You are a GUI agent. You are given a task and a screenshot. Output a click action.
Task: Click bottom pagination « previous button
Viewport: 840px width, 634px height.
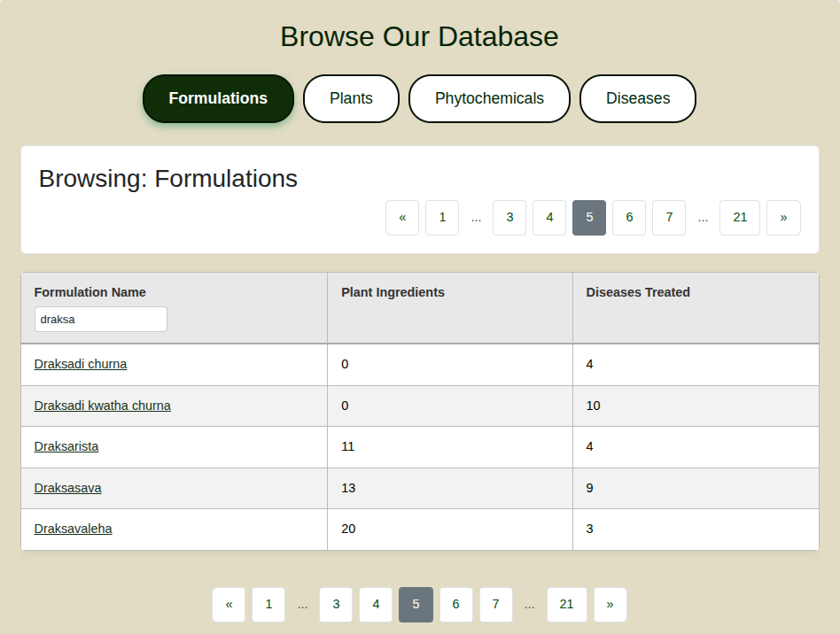(x=229, y=605)
